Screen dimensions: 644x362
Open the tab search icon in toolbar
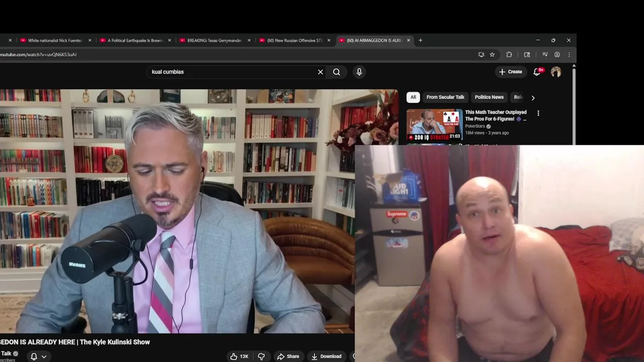[527, 54]
